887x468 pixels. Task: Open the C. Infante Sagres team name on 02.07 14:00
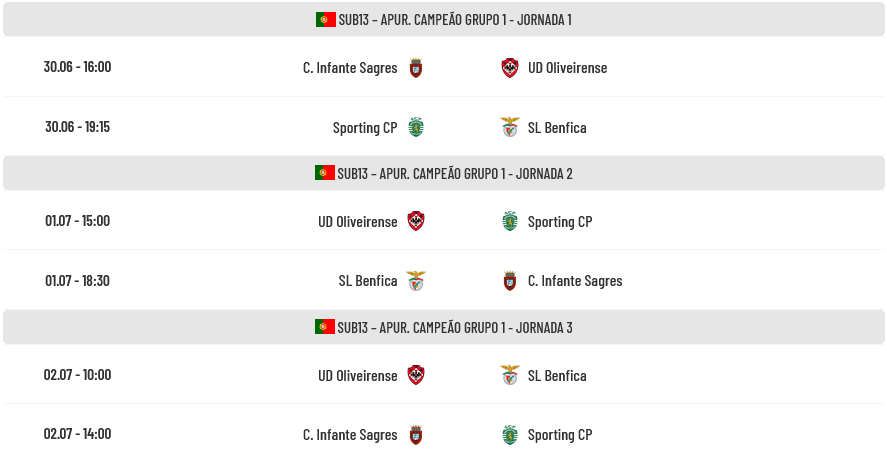click(350, 435)
